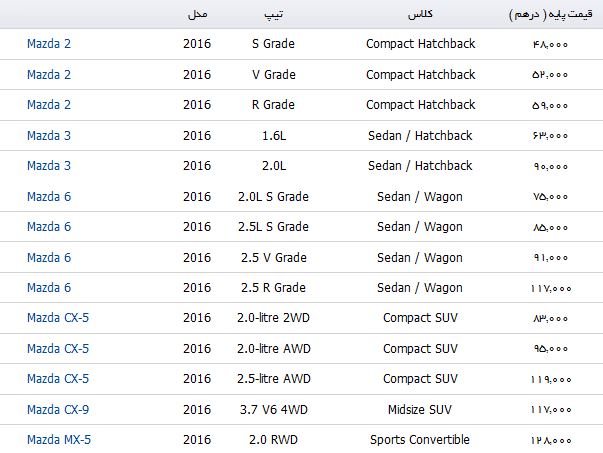Click the 'Sports Convertible' class cell
This screenshot has width=603, height=453.
tap(420, 440)
